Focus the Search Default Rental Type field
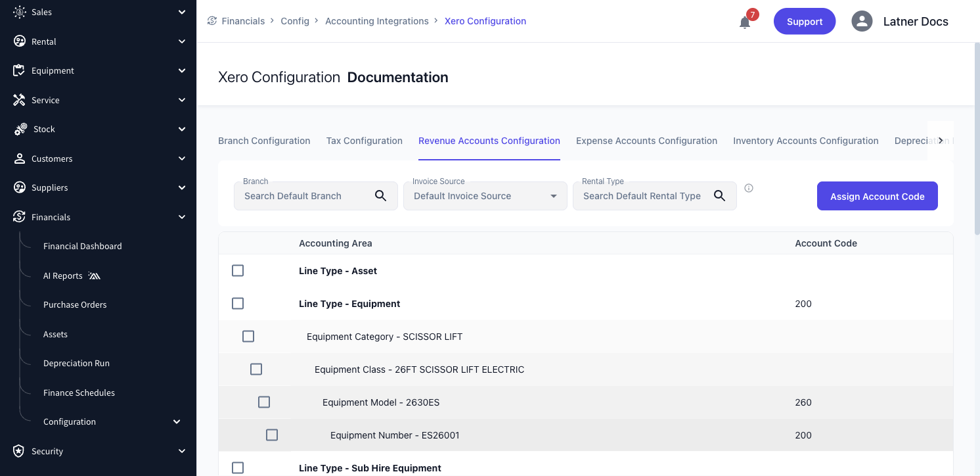 pos(655,196)
